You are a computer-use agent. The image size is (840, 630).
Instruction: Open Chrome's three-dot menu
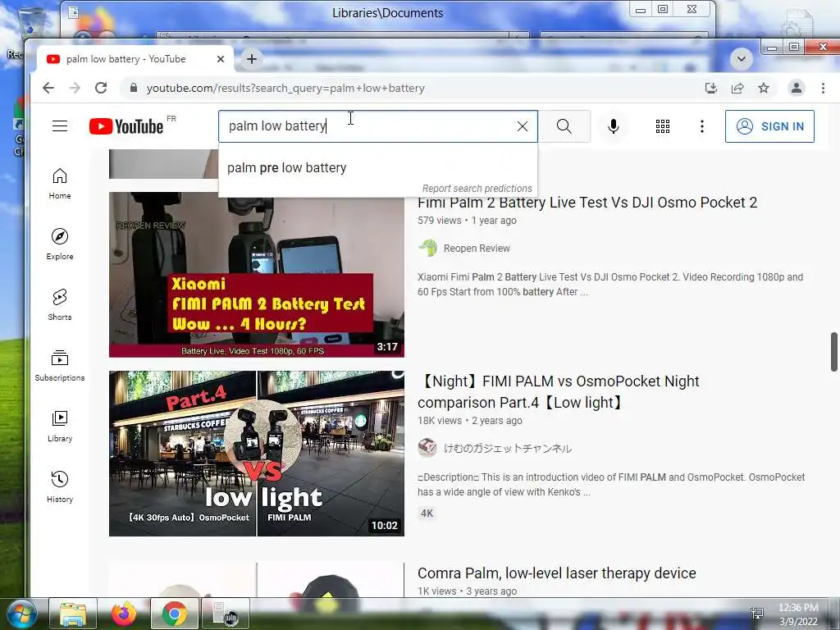[x=823, y=88]
